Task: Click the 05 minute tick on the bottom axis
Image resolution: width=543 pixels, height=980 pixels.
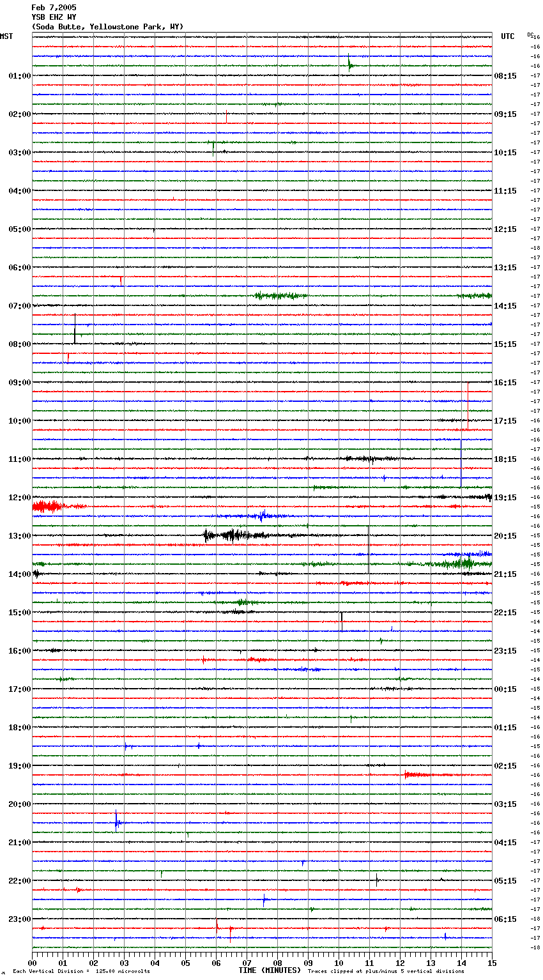Action: pyautogui.click(x=185, y=963)
